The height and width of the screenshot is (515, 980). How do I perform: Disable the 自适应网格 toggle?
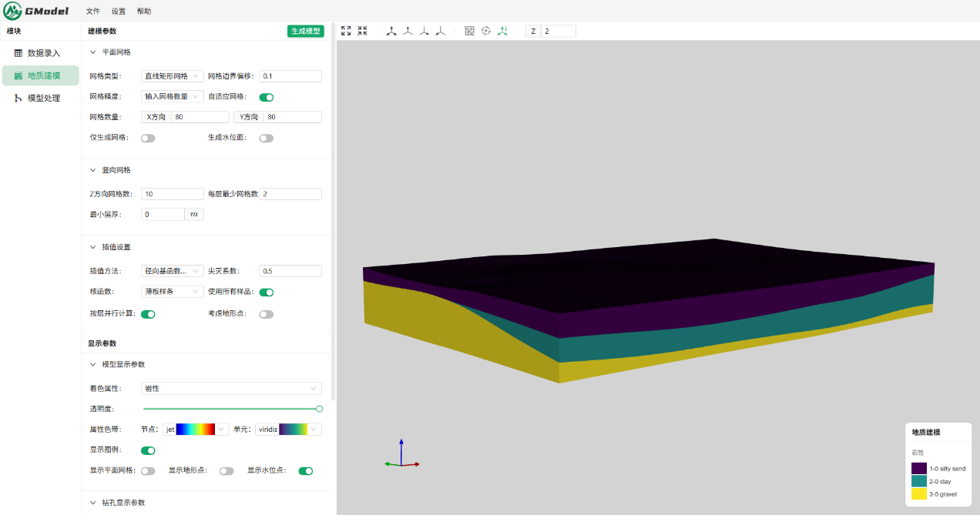click(x=267, y=97)
